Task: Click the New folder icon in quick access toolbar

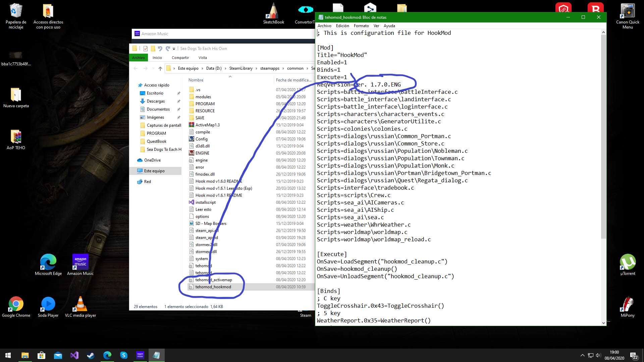Action: [153, 49]
